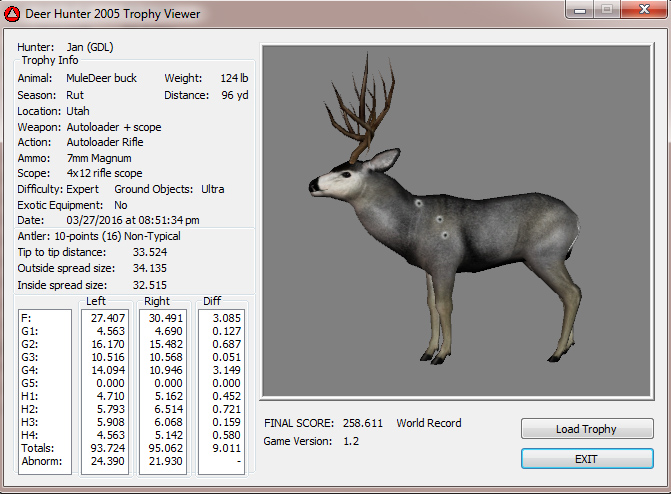Select the Left antler measurements column
Viewport: 671px width, 494px height.
(x=103, y=392)
